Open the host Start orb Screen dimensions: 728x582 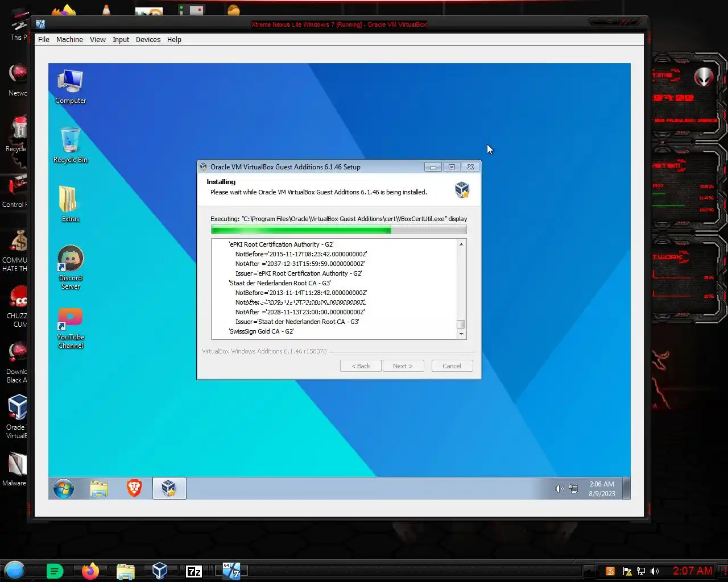[x=15, y=570]
